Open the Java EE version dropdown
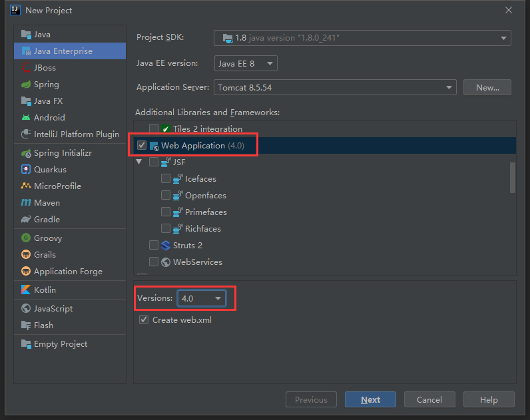This screenshot has width=530, height=420. 246,63
